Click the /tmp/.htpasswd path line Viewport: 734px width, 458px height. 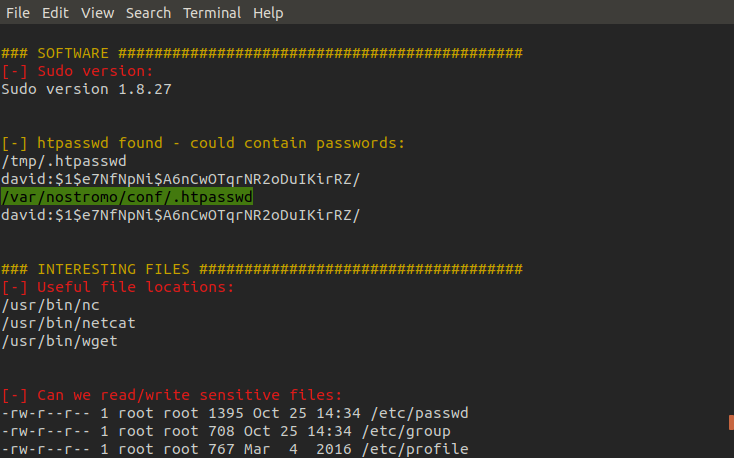click(x=64, y=161)
